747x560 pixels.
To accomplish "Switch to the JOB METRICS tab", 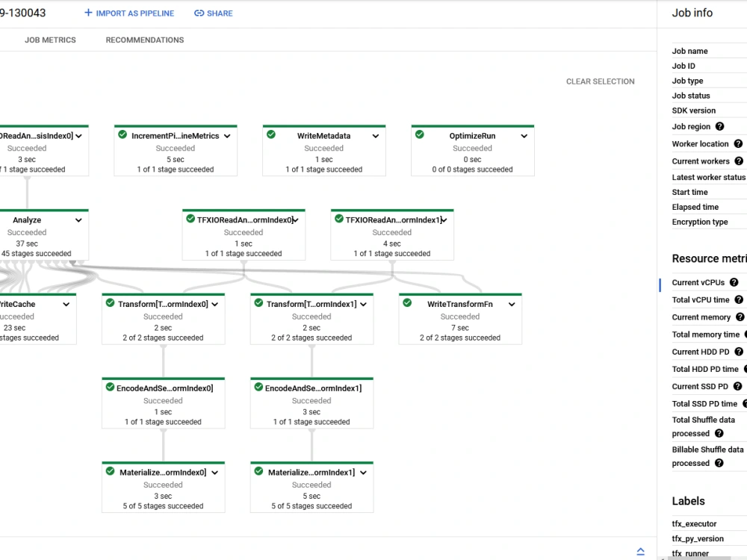I will tap(50, 40).
